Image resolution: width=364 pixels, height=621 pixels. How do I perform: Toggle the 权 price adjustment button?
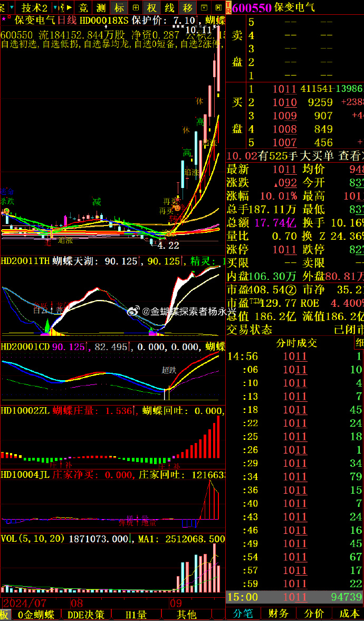coord(152,7)
